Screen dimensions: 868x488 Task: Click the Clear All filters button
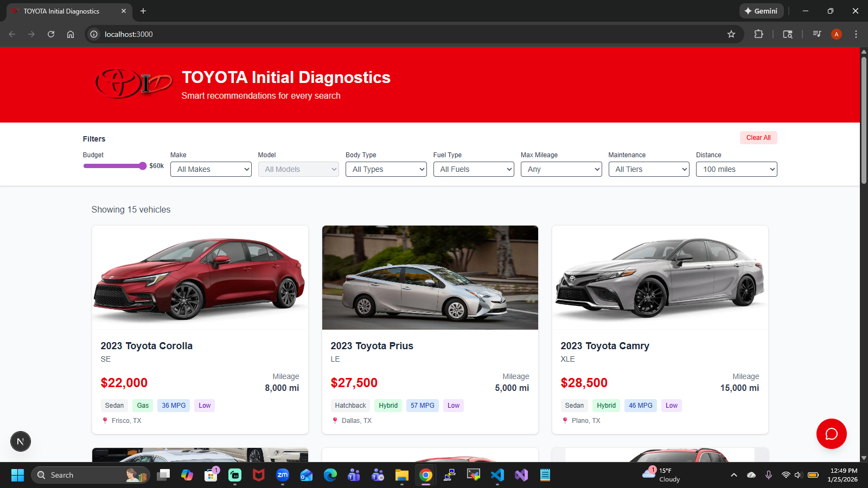(758, 138)
